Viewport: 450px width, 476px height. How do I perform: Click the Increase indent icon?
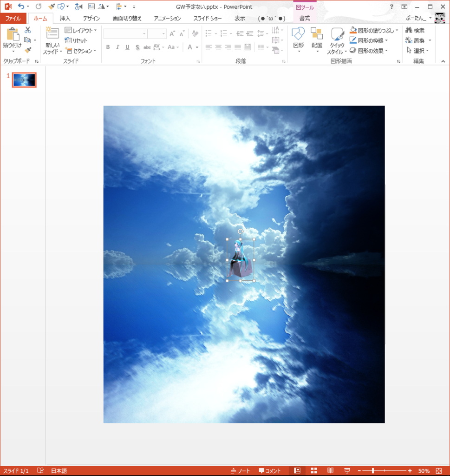(249, 33)
